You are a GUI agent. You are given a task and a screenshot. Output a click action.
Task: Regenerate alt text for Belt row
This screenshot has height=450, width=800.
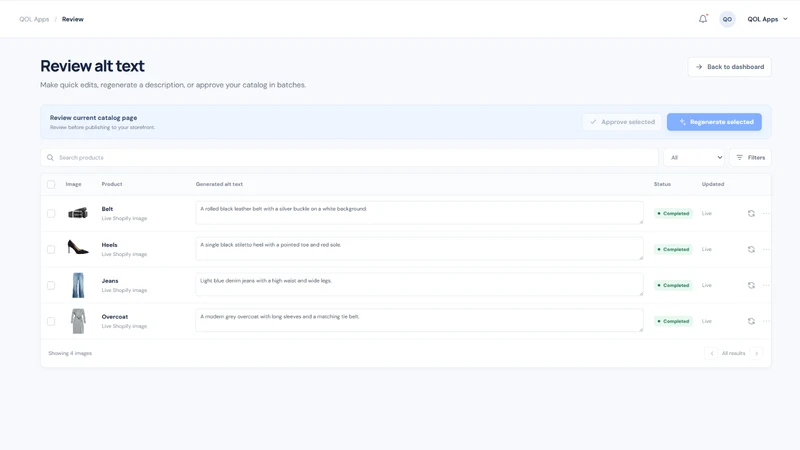click(751, 213)
